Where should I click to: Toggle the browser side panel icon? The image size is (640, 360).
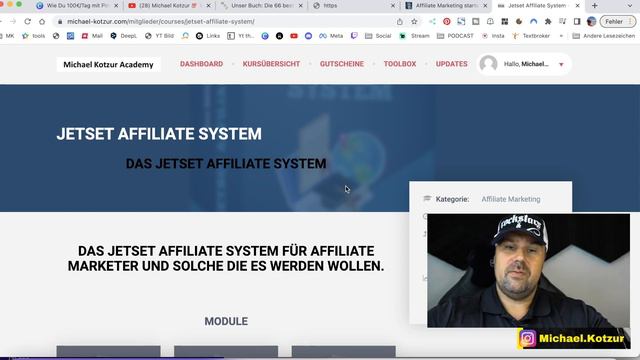[577, 22]
